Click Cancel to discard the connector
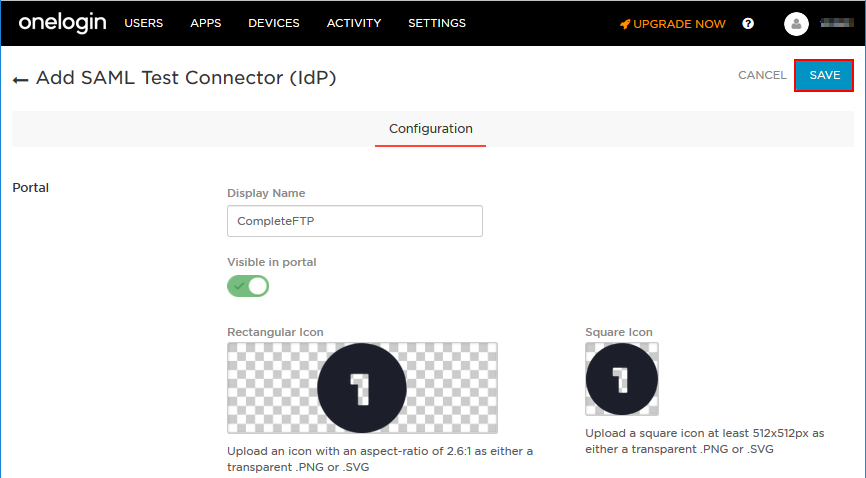This screenshot has width=866, height=478. tap(761, 75)
